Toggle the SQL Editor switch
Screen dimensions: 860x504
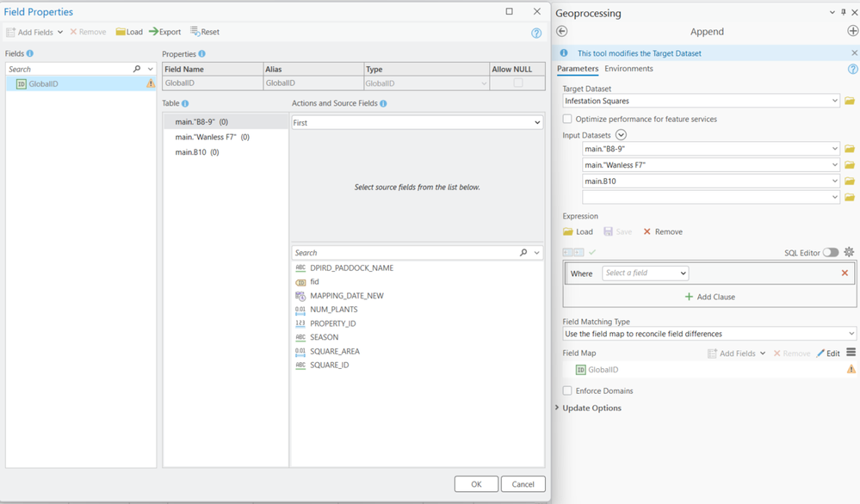point(831,253)
